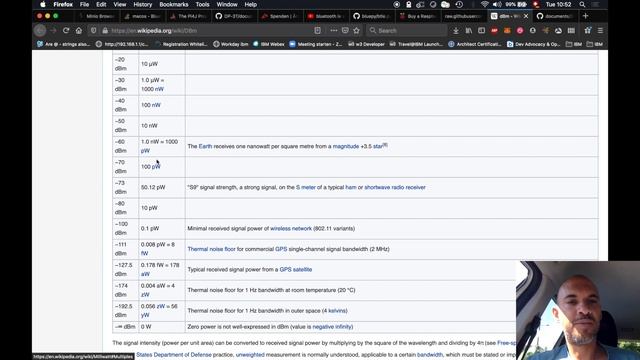The height and width of the screenshot is (360, 640).
Task: Click the Firefox back button
Action: 40,31
